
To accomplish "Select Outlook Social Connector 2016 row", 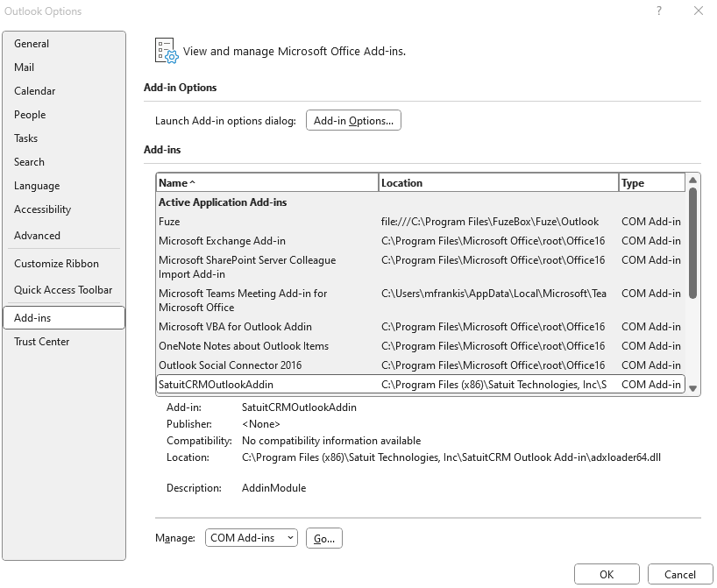I will click(x=421, y=365).
